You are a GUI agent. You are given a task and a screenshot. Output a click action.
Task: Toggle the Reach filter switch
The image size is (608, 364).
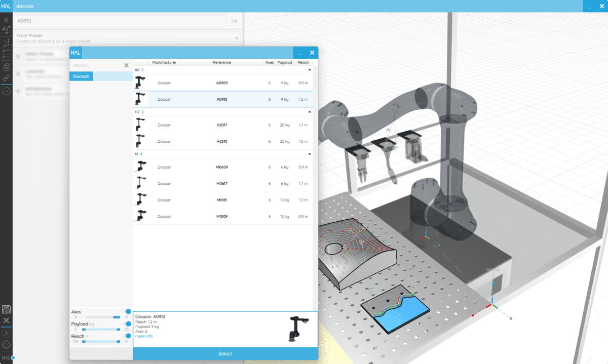(128, 336)
